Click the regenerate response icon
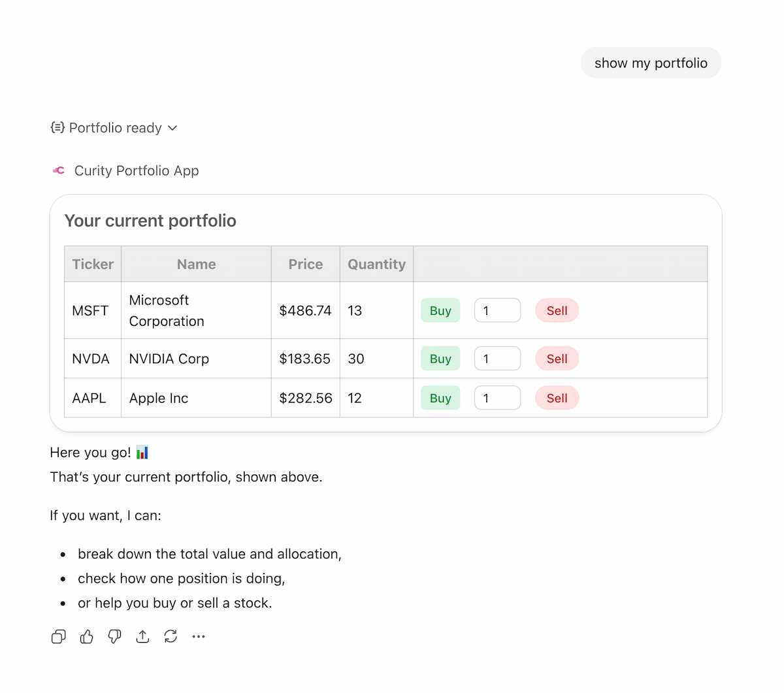Screen dimensions: 784x693 click(171, 636)
